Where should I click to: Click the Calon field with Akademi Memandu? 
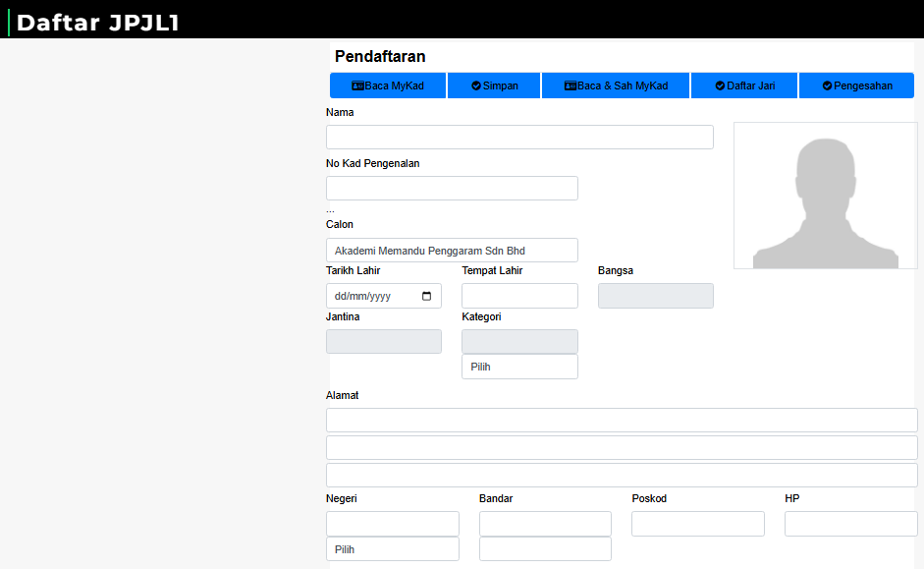(x=452, y=251)
